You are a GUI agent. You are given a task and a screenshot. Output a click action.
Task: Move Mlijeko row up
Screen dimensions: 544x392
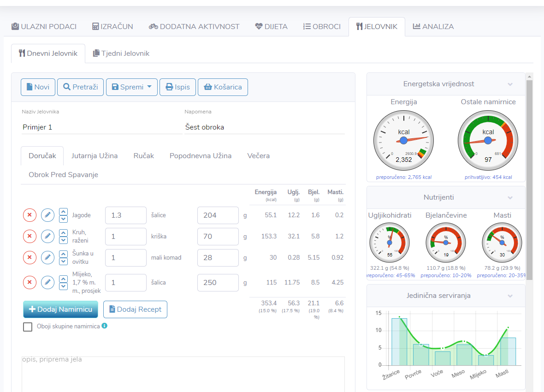tap(63, 279)
